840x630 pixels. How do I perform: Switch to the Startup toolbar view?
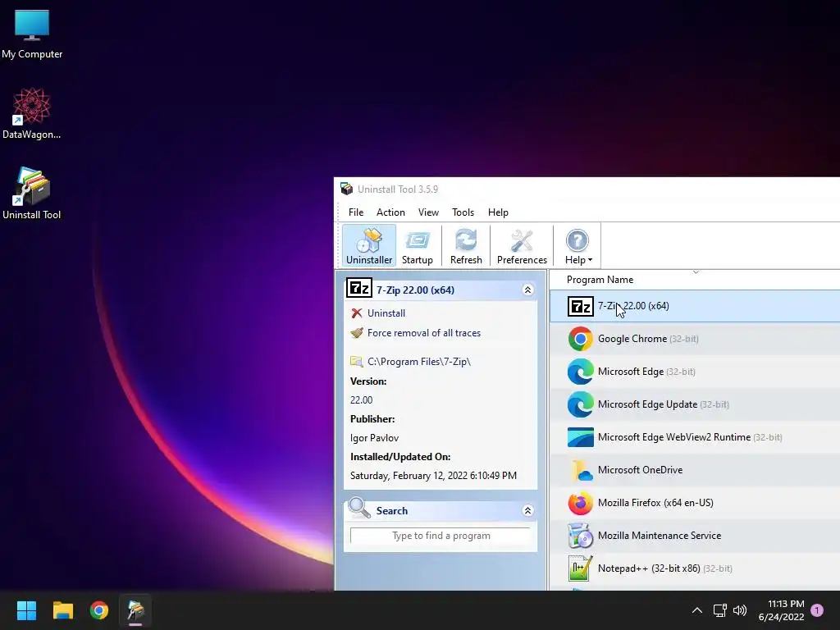coord(418,246)
